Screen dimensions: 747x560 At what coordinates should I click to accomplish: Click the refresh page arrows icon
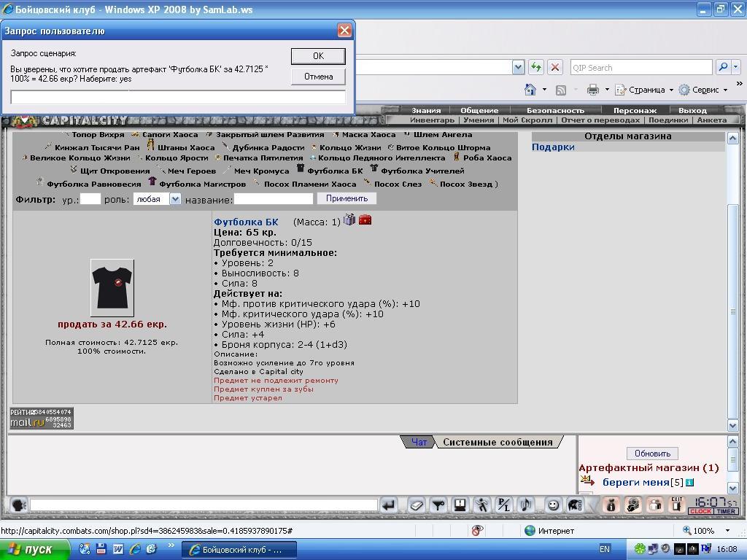[x=536, y=67]
